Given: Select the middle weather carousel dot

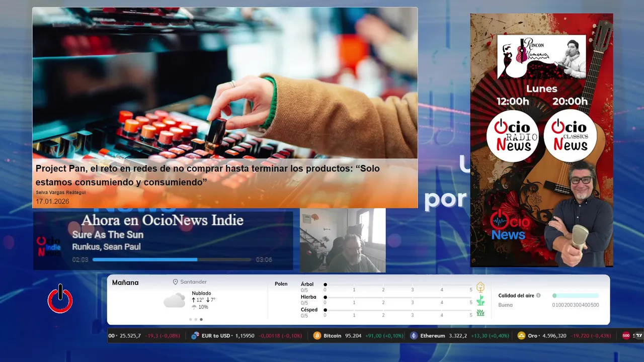Looking at the screenshot, I should point(196,319).
